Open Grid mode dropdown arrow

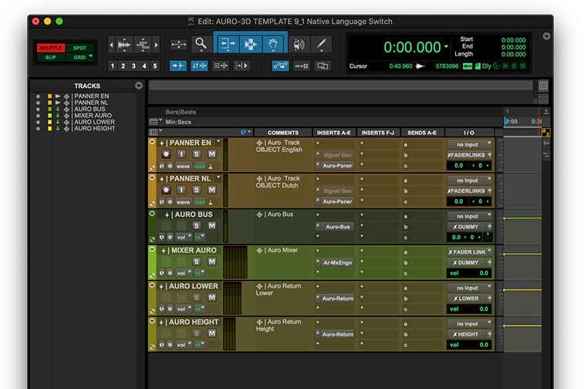[x=90, y=56]
